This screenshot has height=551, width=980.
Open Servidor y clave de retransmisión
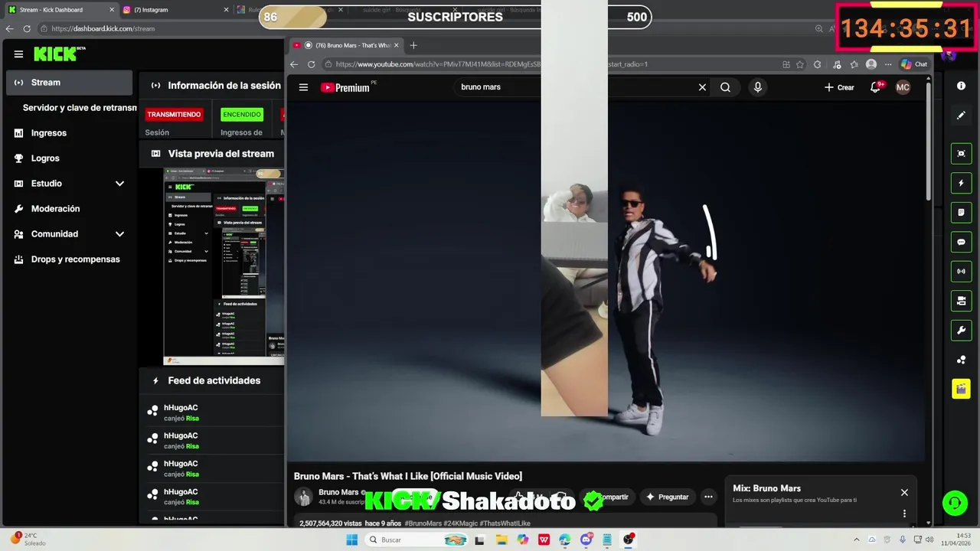(x=80, y=108)
